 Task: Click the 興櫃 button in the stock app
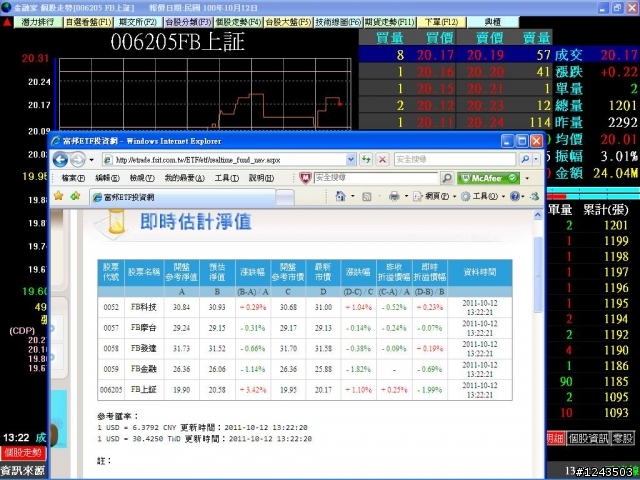(493, 22)
